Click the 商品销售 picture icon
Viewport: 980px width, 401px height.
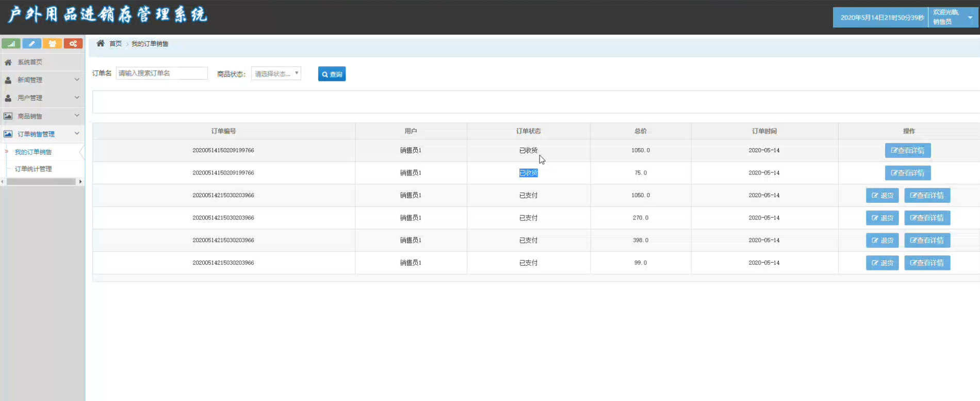pyautogui.click(x=8, y=116)
